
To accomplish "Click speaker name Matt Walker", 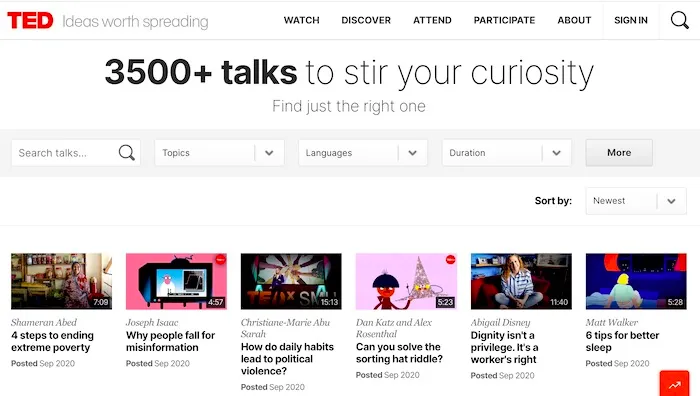I will point(612,322).
